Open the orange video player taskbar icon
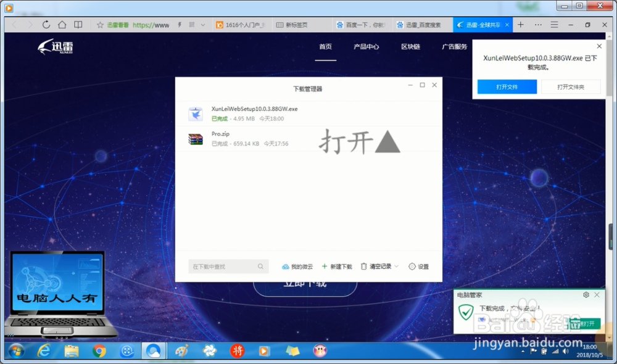Viewport: 617px width, 364px height. [x=264, y=350]
